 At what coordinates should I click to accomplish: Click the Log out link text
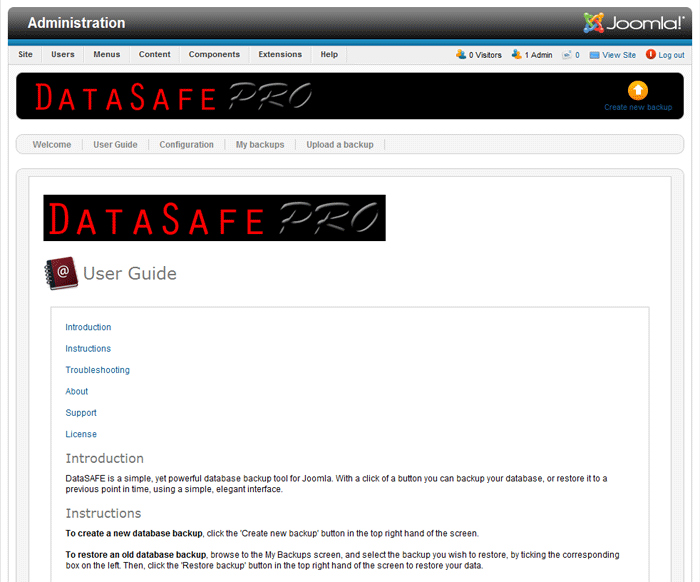click(671, 55)
